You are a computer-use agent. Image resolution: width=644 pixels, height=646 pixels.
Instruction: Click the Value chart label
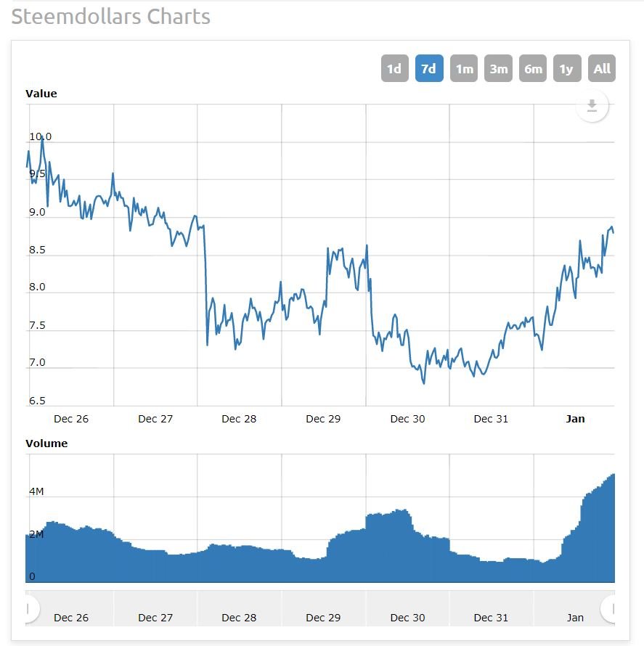click(x=41, y=94)
